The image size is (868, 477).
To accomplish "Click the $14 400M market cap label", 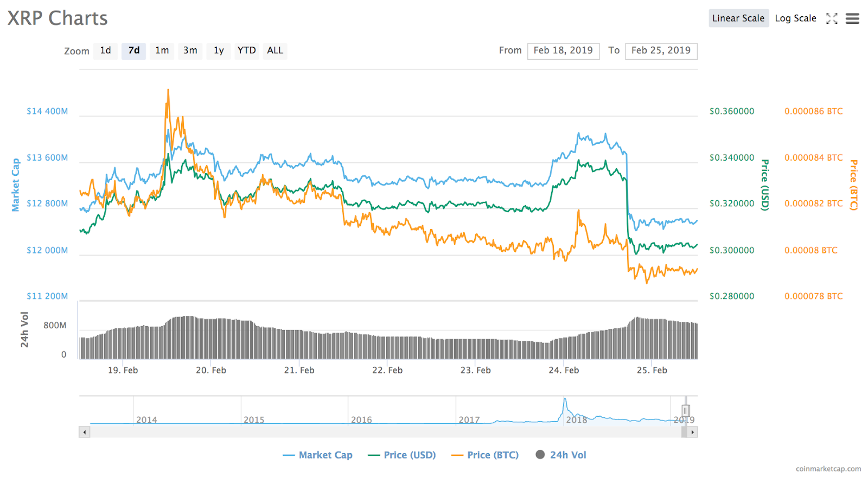I will 48,111.
